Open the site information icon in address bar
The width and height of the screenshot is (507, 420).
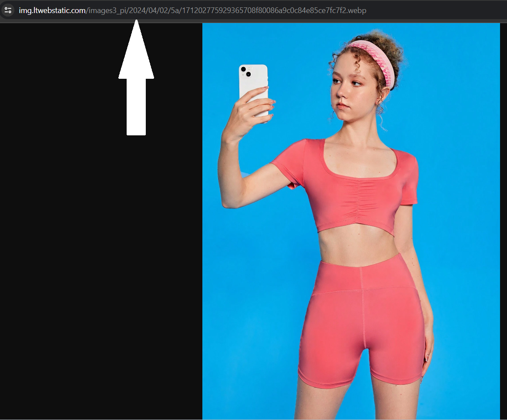click(x=8, y=10)
